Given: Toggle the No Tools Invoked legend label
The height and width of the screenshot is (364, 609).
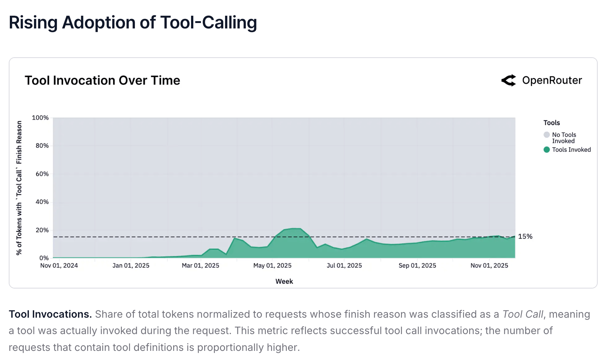Looking at the screenshot, I should coord(564,138).
